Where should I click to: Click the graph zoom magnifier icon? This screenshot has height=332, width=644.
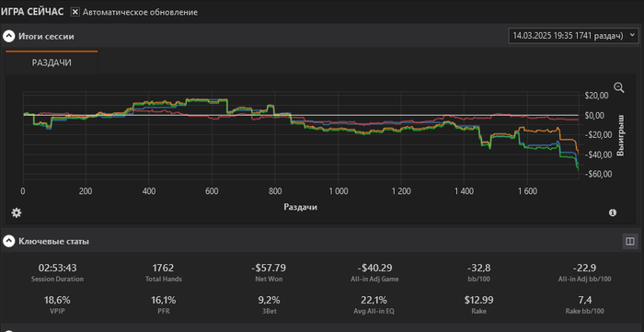(618, 87)
